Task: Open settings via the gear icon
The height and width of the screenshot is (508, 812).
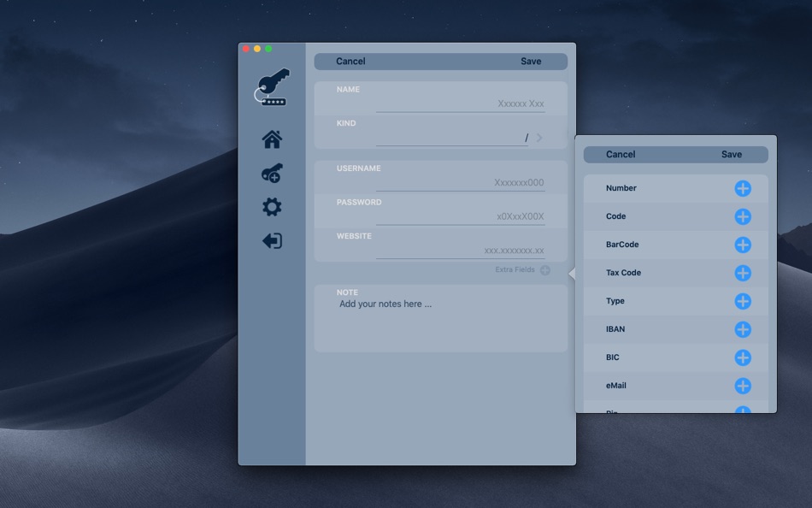Action: 272,207
